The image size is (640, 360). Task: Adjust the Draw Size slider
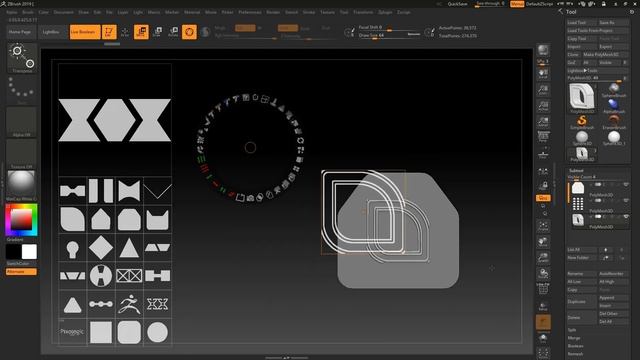389,36
